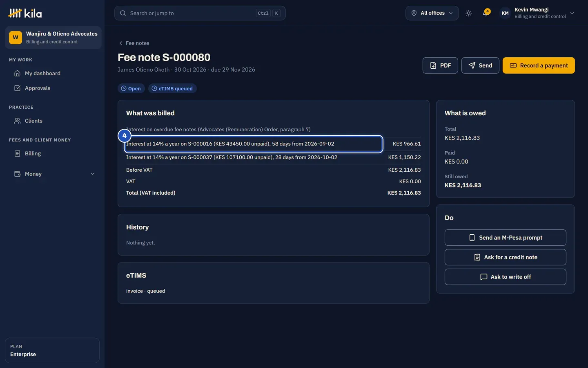
Task: Click the Still owed KES 2,116.83 value
Action: pos(463,185)
